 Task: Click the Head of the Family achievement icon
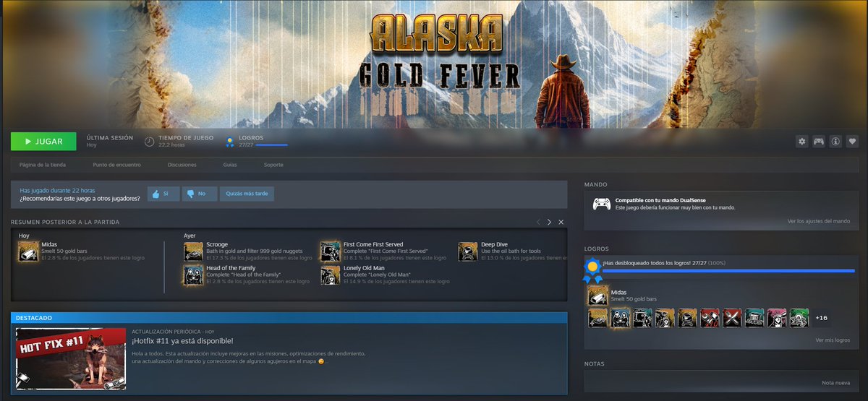click(193, 275)
